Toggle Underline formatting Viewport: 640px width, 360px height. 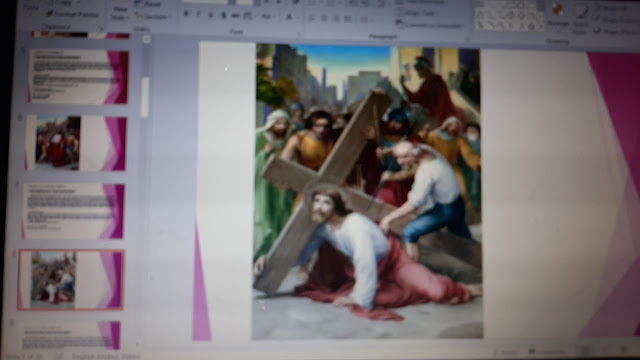coord(211,15)
